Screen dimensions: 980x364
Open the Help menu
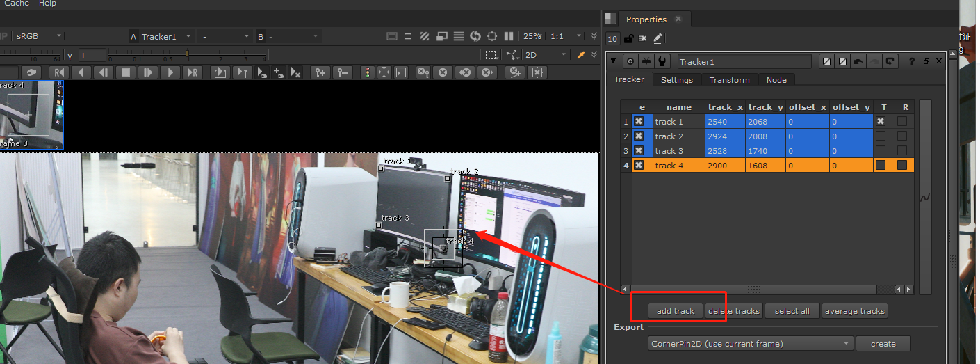click(47, 3)
